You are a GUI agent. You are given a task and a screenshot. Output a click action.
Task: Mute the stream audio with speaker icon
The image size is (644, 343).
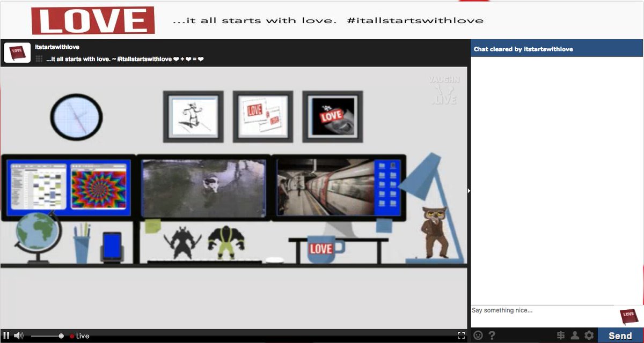point(19,336)
